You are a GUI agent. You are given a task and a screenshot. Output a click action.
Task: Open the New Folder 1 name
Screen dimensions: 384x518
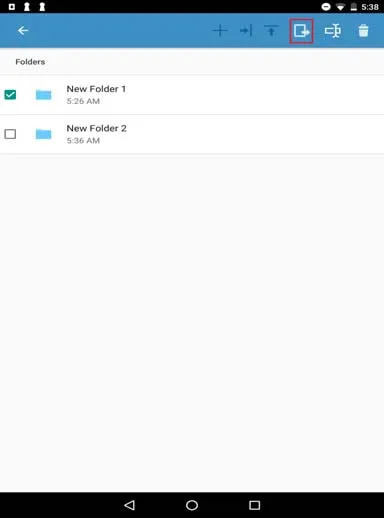point(96,89)
